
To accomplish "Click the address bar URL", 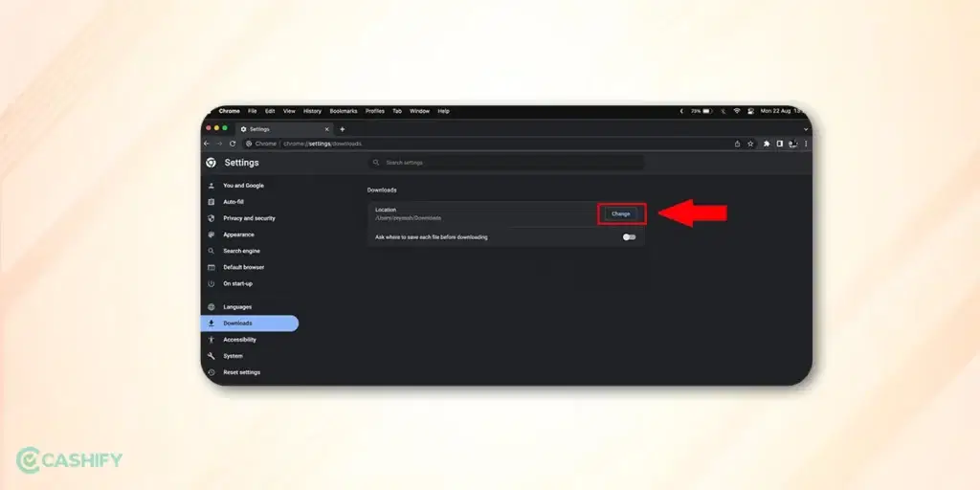I will pyautogui.click(x=323, y=144).
